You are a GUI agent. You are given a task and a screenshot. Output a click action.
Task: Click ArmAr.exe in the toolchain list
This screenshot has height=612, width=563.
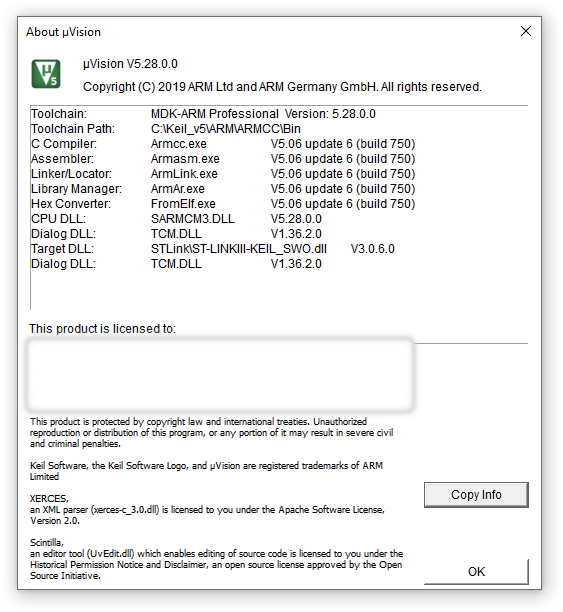pos(178,189)
